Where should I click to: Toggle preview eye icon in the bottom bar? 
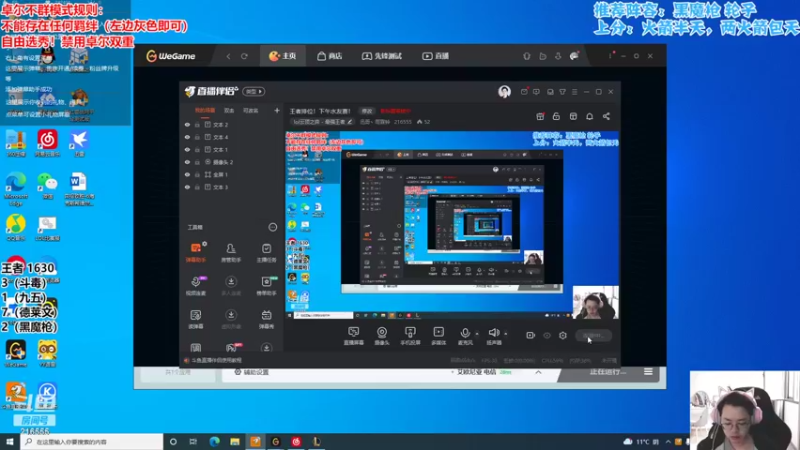click(547, 336)
